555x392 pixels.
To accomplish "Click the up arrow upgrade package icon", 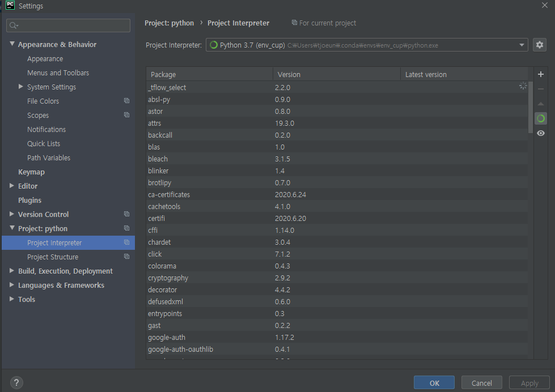I will pyautogui.click(x=540, y=104).
